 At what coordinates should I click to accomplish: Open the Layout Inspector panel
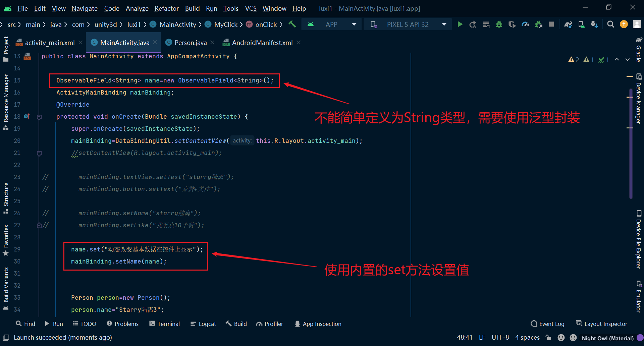coord(601,324)
